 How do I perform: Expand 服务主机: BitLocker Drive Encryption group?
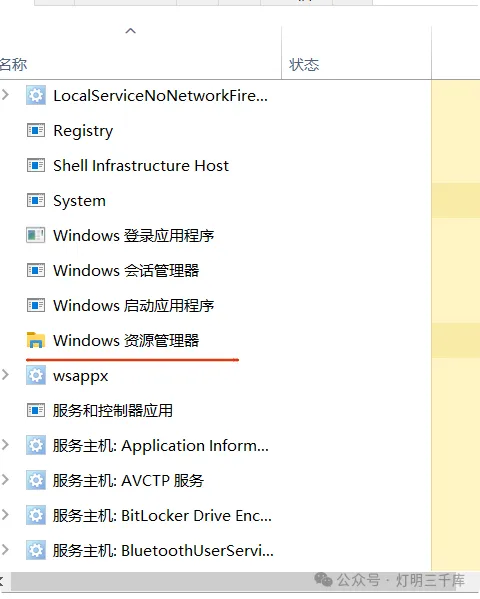point(5,515)
